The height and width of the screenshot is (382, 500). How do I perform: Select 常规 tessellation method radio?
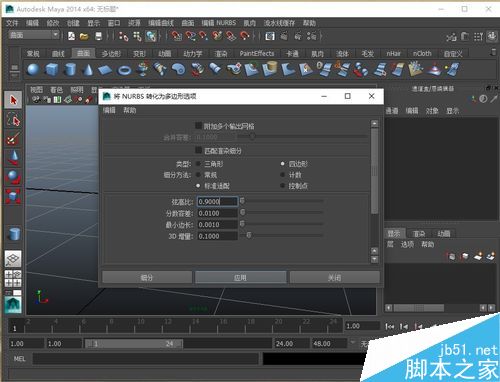[198, 175]
